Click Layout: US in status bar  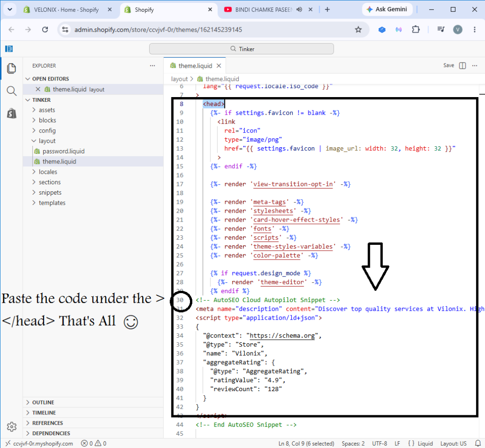pos(453,443)
